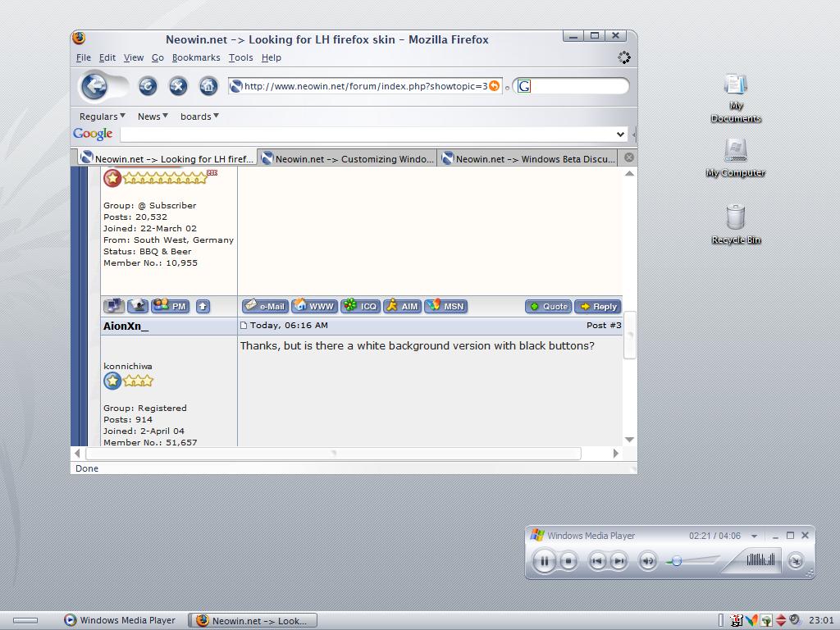The width and height of the screenshot is (840, 630).
Task: Click the Media Player visualization display
Action: click(x=760, y=559)
